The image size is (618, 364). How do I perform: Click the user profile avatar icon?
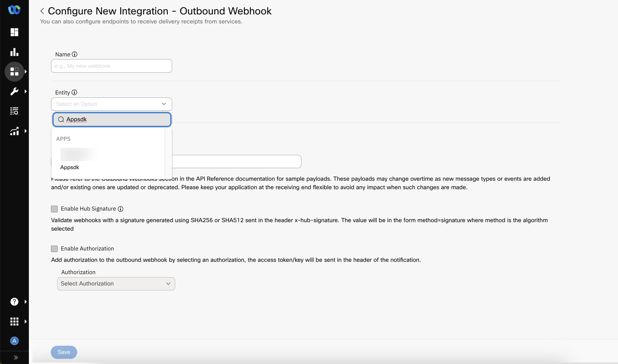point(14,341)
